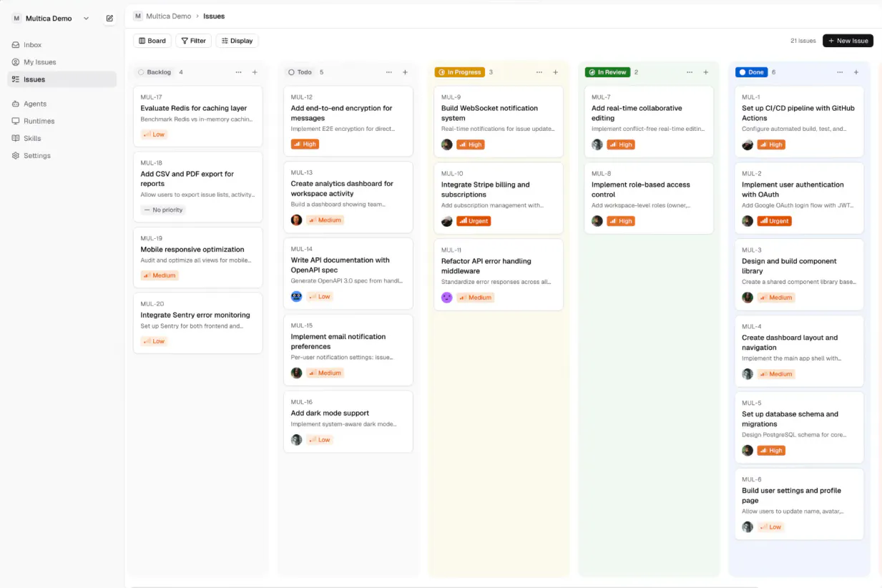Open In Progress column more options
Image resolution: width=882 pixels, height=588 pixels.
(x=539, y=72)
